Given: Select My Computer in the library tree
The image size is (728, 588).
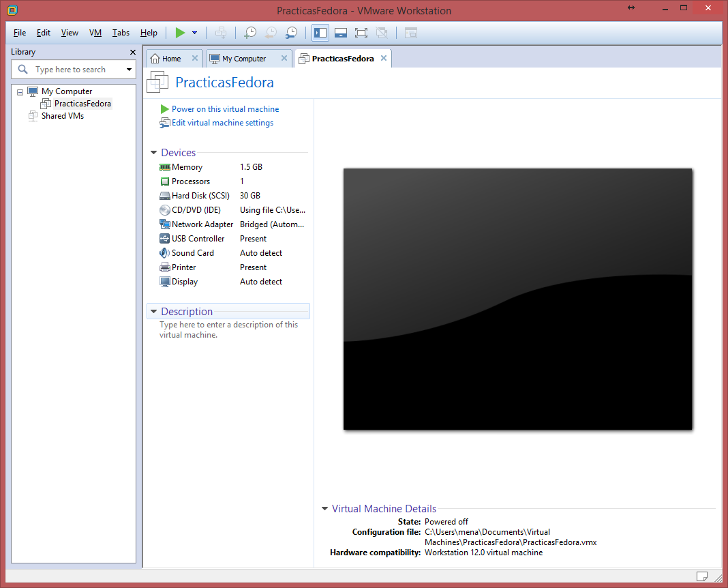Looking at the screenshot, I should coord(67,91).
